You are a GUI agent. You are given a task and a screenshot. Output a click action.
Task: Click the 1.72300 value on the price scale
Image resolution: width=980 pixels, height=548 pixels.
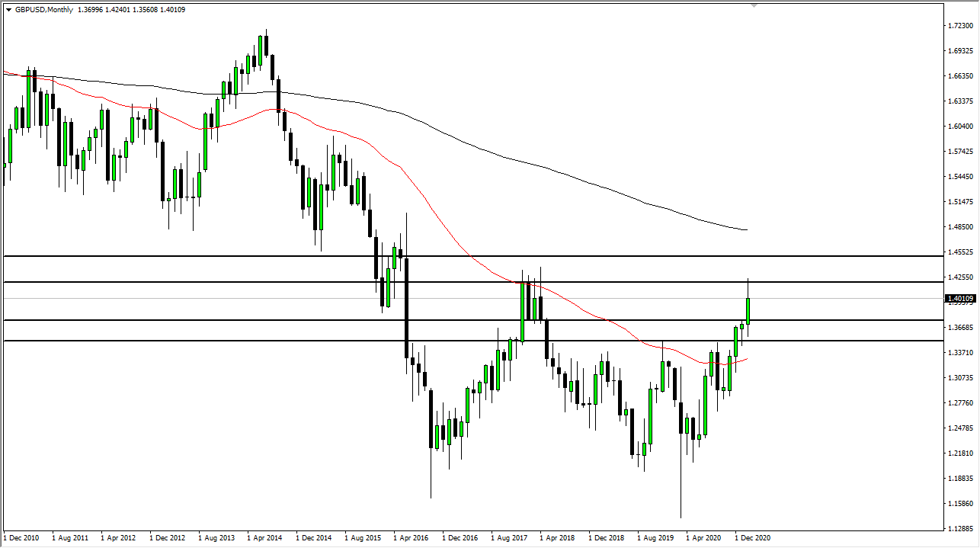pyautogui.click(x=959, y=25)
